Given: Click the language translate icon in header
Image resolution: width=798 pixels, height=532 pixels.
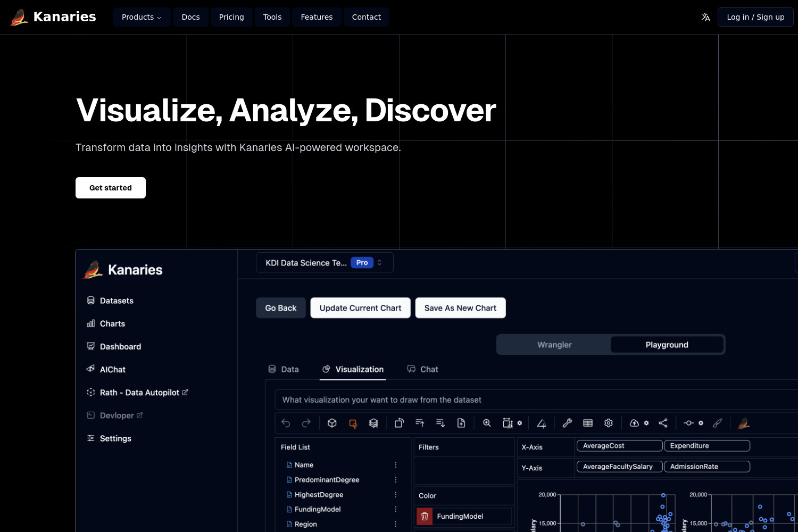Looking at the screenshot, I should click(x=706, y=17).
